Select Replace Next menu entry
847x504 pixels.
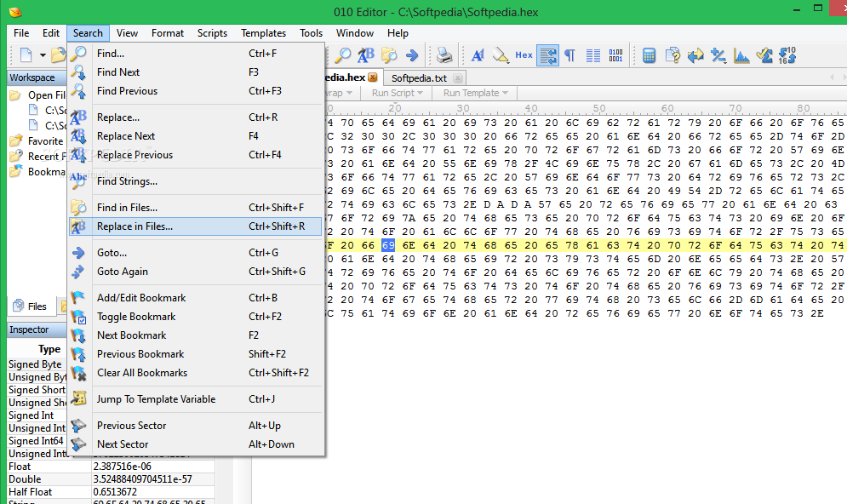[196, 136]
